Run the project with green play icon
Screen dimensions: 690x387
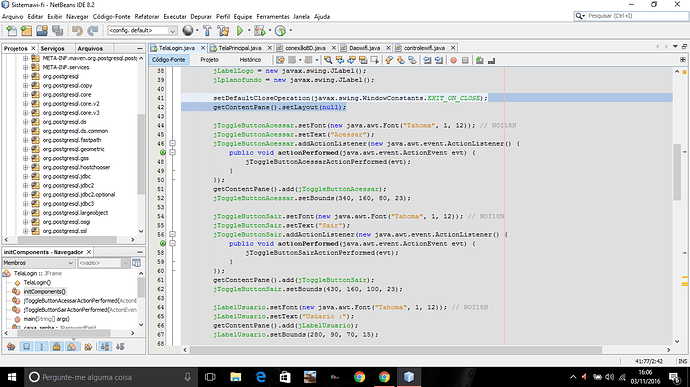coord(240,30)
